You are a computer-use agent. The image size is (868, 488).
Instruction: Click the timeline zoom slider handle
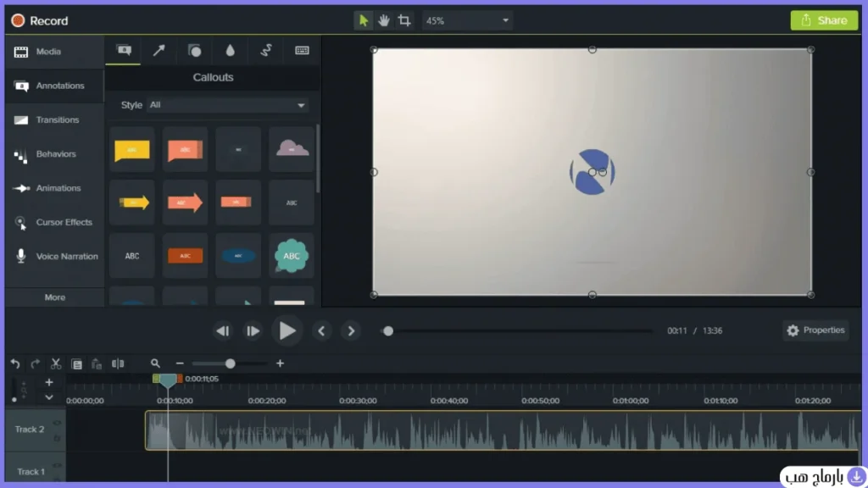(x=231, y=363)
